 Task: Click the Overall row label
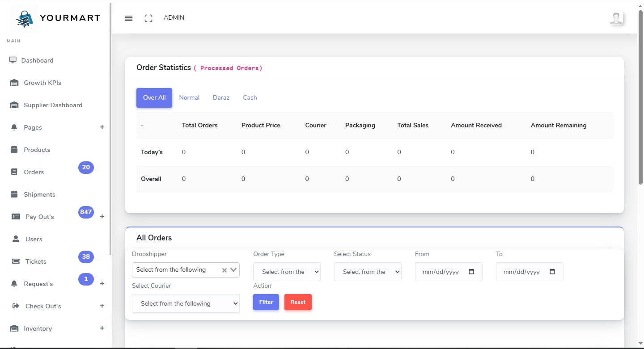pyautogui.click(x=151, y=179)
